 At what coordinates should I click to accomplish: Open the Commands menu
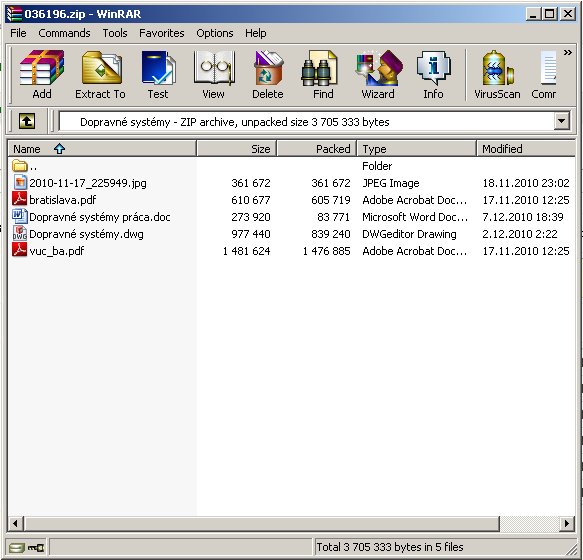[x=64, y=33]
